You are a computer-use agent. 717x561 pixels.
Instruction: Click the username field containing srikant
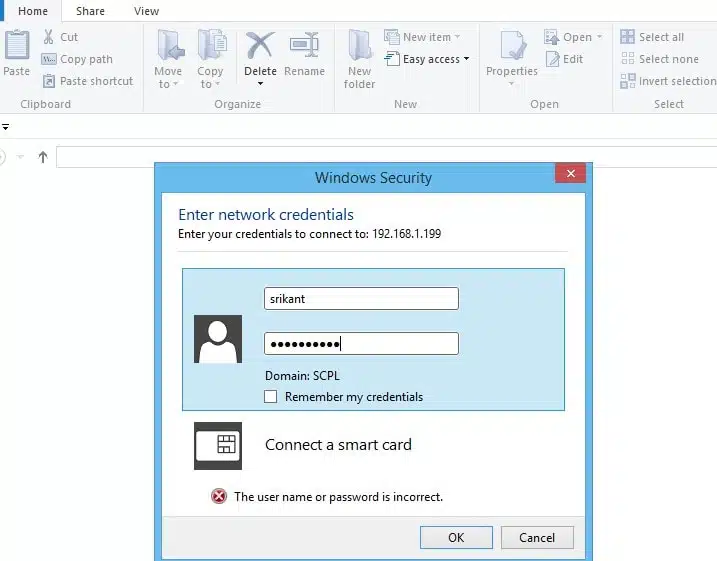(361, 299)
